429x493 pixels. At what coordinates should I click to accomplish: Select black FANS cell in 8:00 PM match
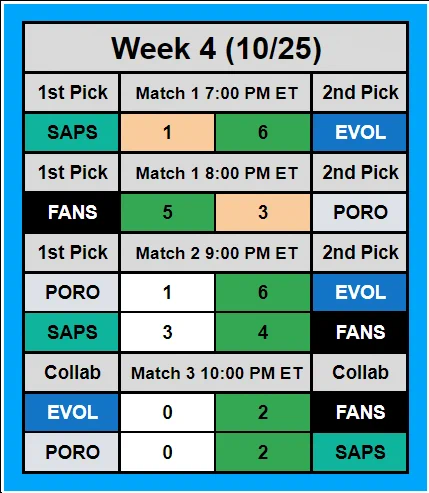[72, 212]
